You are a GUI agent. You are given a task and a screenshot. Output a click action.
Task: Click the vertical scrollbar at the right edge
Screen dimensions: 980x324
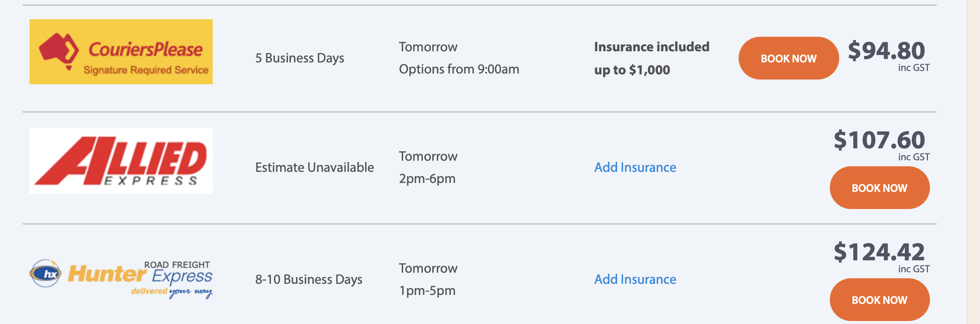973,162
